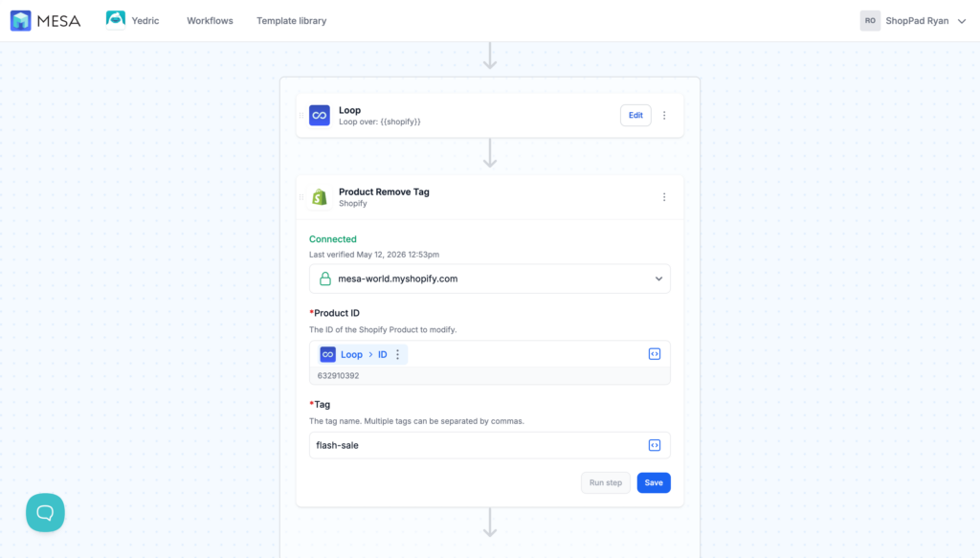Click the Loop step infinity icon
The image size is (980, 558).
[x=320, y=115]
